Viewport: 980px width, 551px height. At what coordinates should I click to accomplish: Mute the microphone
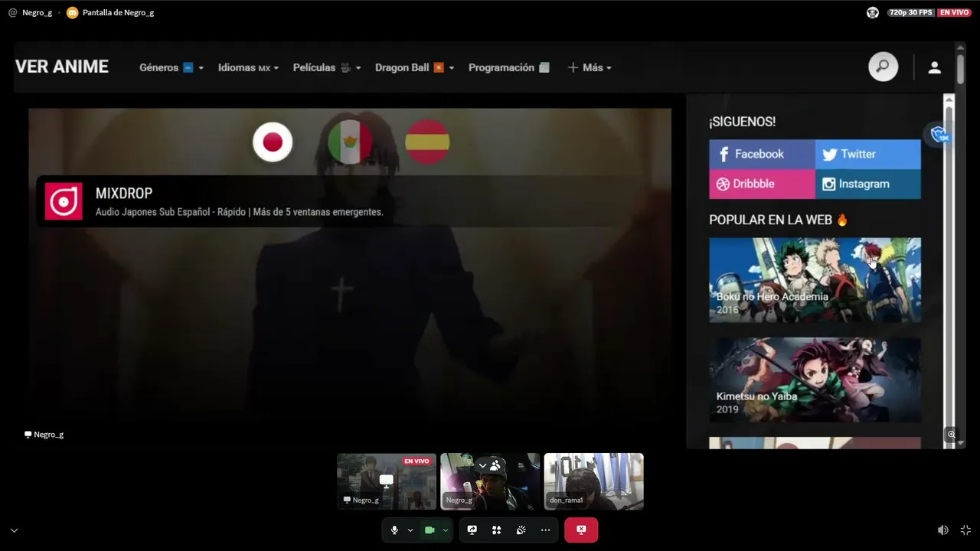coord(394,530)
